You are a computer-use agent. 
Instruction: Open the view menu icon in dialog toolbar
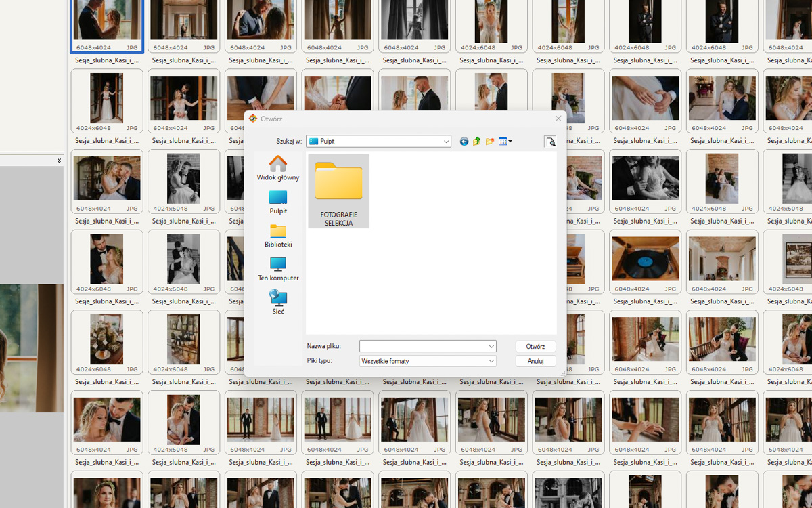coord(505,142)
